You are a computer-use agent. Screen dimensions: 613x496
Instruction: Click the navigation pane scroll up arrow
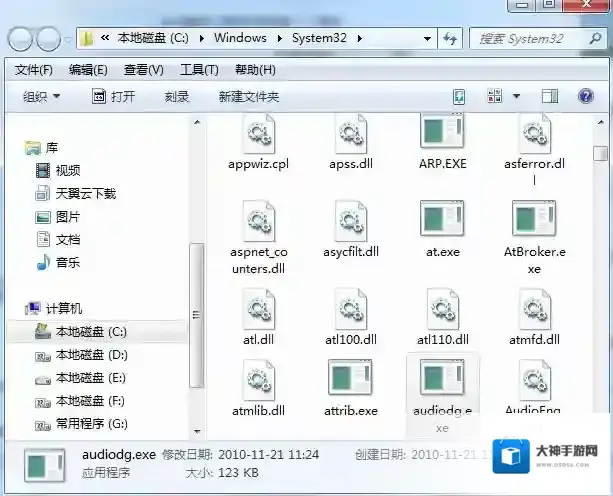coord(197,122)
